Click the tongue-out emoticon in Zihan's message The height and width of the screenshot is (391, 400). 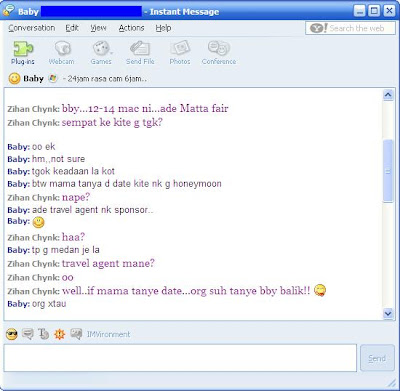(320, 290)
